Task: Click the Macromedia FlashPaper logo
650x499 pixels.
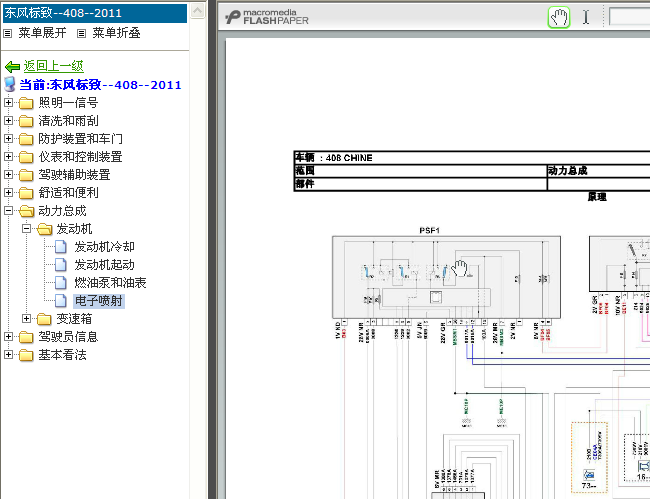Action: pyautogui.click(x=267, y=17)
